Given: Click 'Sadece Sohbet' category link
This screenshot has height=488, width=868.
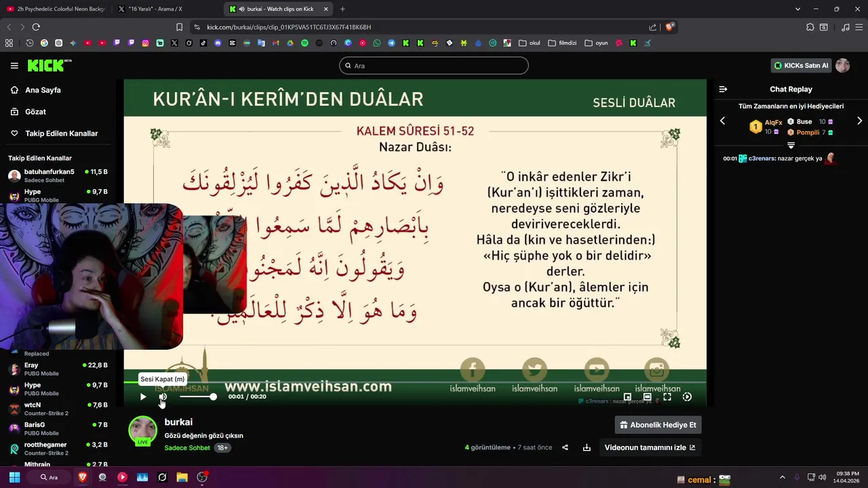Looking at the screenshot, I should pos(187,448).
